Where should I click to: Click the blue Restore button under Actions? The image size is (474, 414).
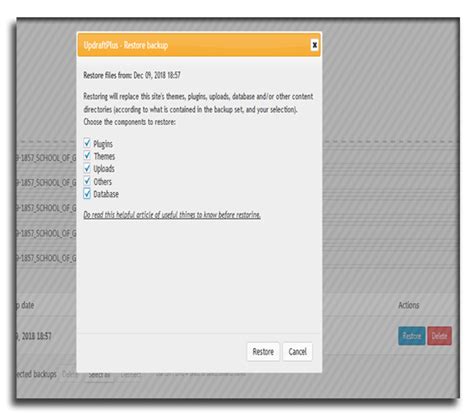pyautogui.click(x=412, y=336)
